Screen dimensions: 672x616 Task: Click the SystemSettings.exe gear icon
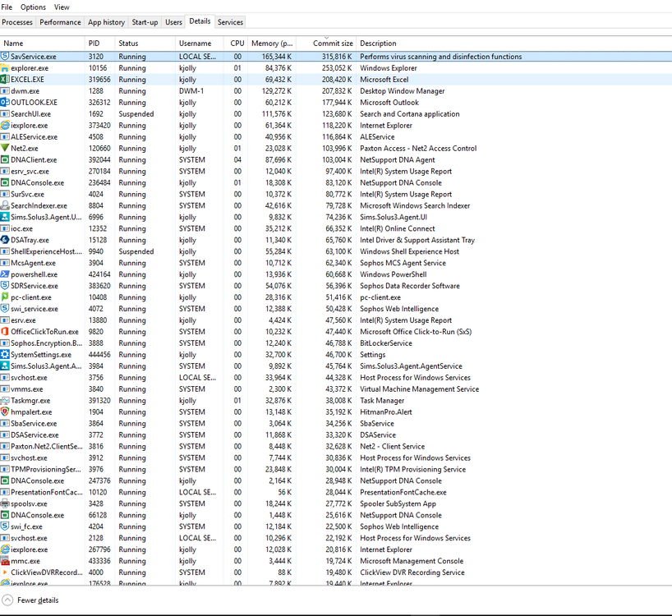(5, 355)
